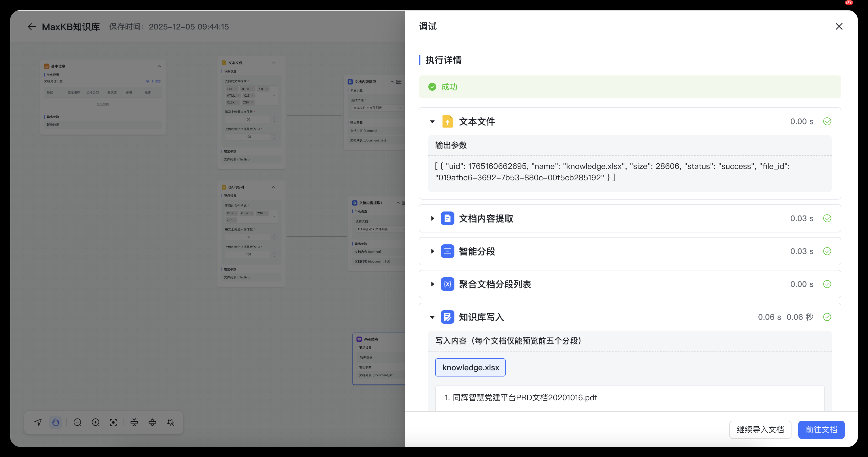Screen dimensions: 868x457
Task: Click the beautify layout star icon
Action: (171, 422)
